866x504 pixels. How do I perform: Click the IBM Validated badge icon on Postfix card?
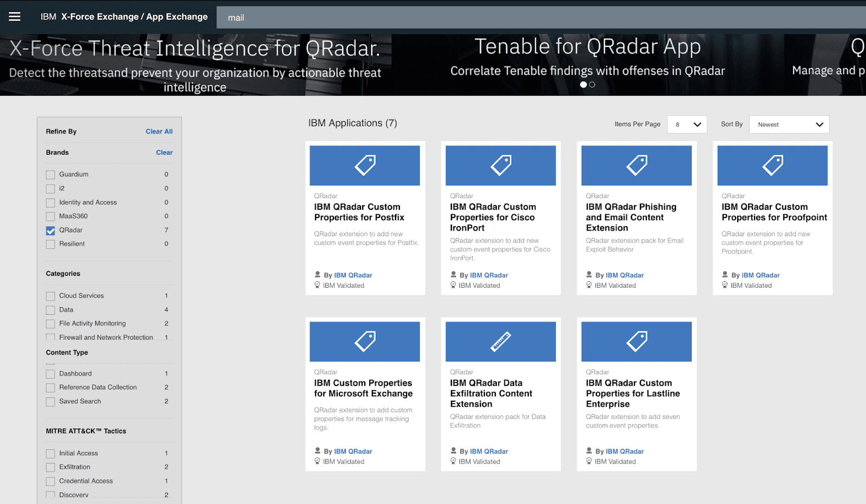pyautogui.click(x=318, y=285)
